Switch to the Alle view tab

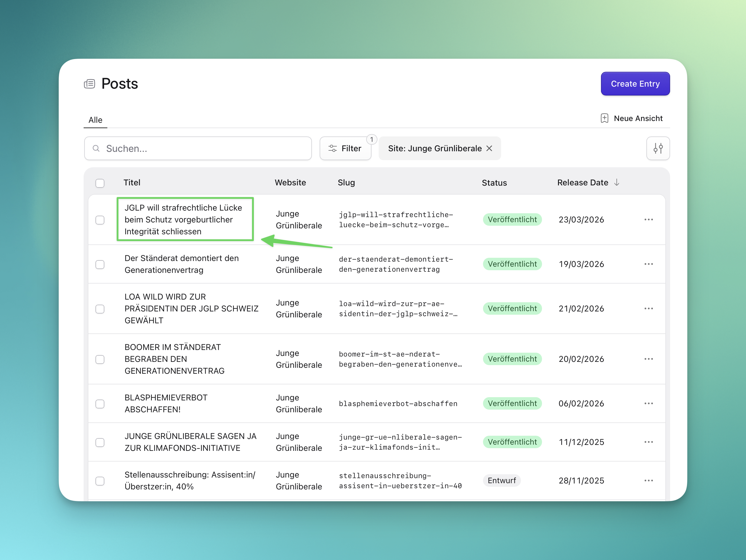pos(95,120)
